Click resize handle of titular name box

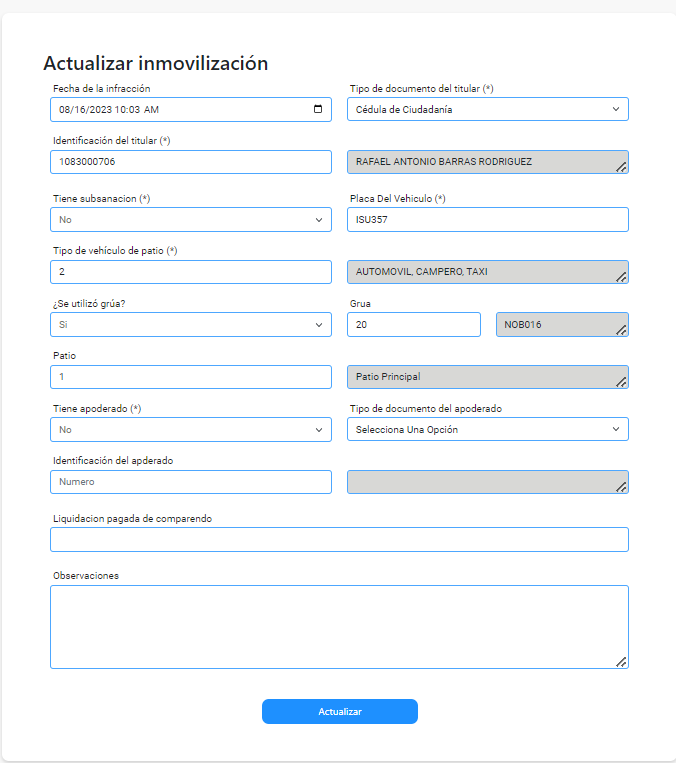621,167
